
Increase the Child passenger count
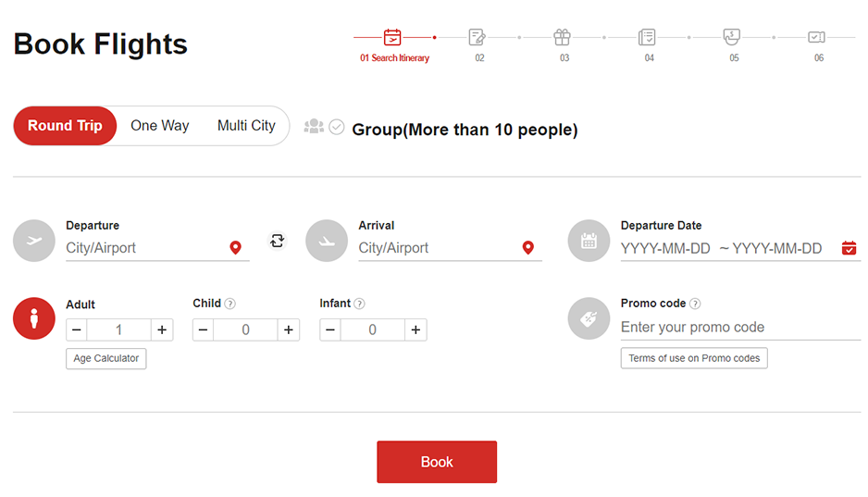(x=289, y=330)
